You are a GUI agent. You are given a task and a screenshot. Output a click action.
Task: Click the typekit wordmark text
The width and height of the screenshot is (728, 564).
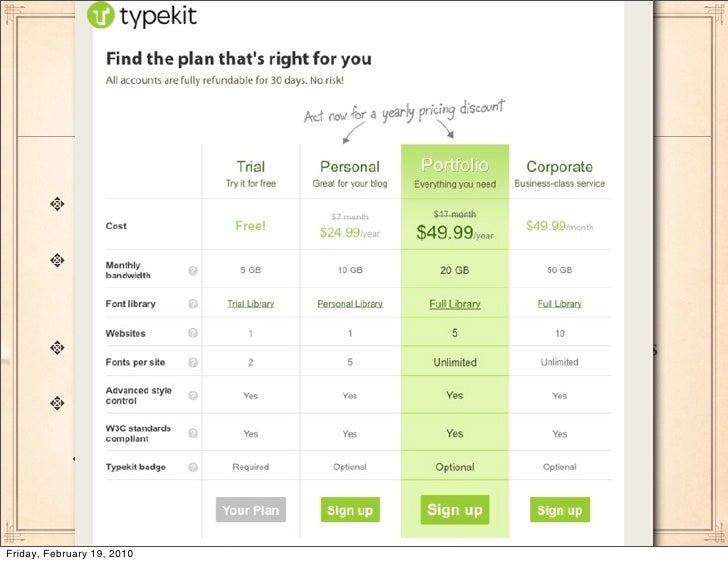pyautogui.click(x=158, y=17)
